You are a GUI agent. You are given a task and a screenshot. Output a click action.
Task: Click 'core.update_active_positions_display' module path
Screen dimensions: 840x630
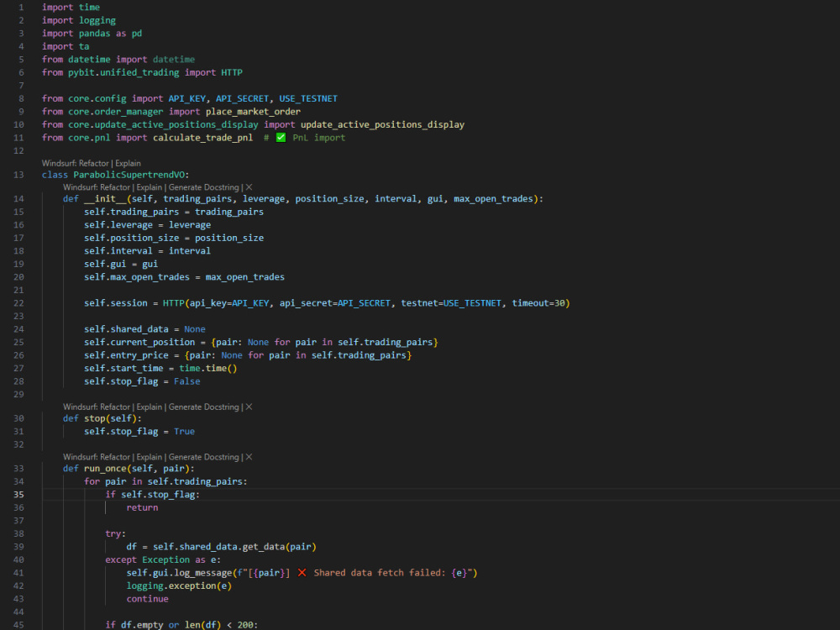(x=163, y=125)
